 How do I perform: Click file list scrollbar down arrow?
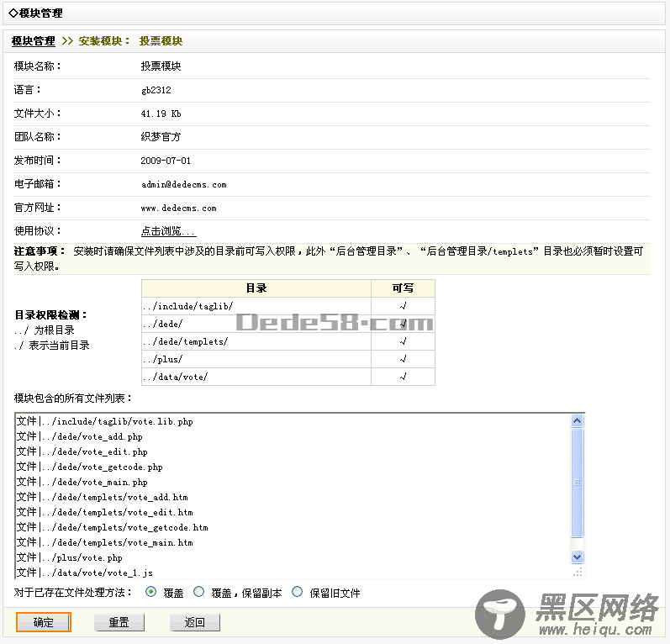[x=577, y=557]
